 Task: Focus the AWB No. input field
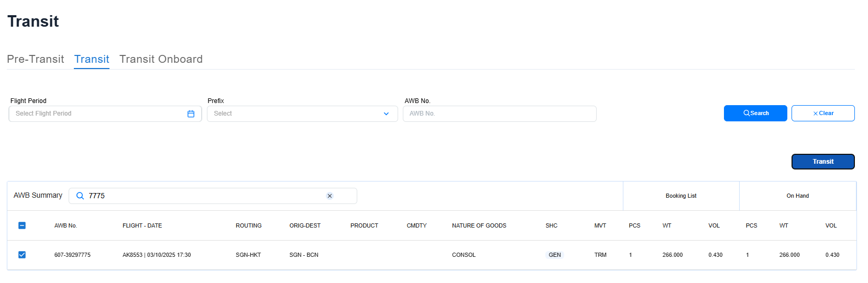(x=499, y=114)
